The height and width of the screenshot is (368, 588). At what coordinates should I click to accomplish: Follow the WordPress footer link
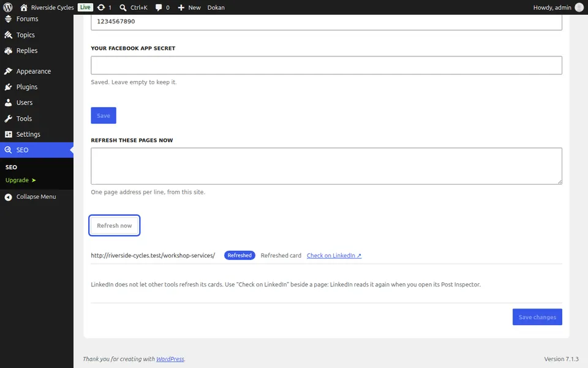(170, 359)
